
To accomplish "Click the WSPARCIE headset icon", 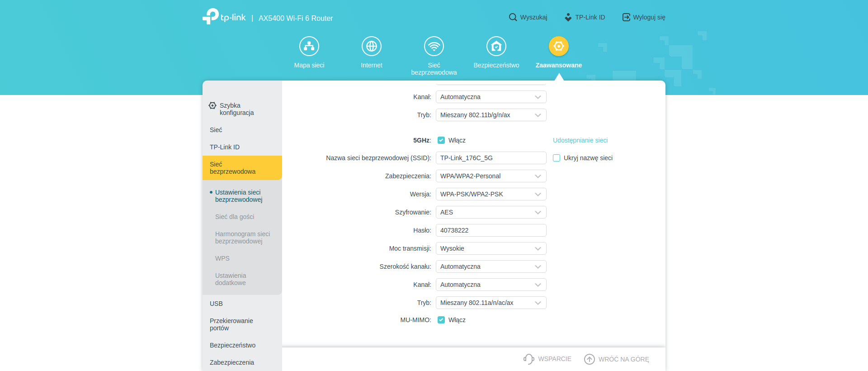I will [x=528, y=359].
